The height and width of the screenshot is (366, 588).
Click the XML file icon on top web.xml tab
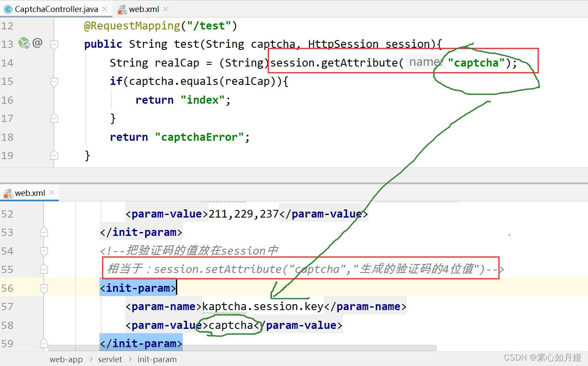(x=122, y=9)
